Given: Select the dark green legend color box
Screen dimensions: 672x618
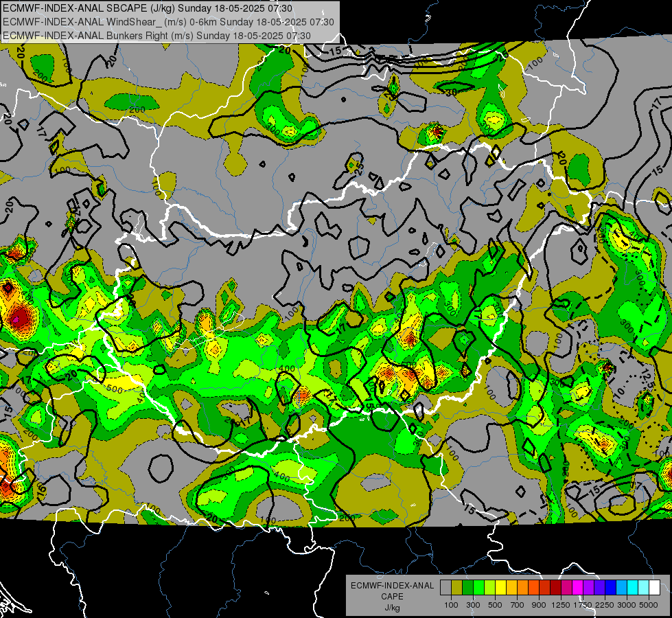Looking at the screenshot, I should pos(468,587).
